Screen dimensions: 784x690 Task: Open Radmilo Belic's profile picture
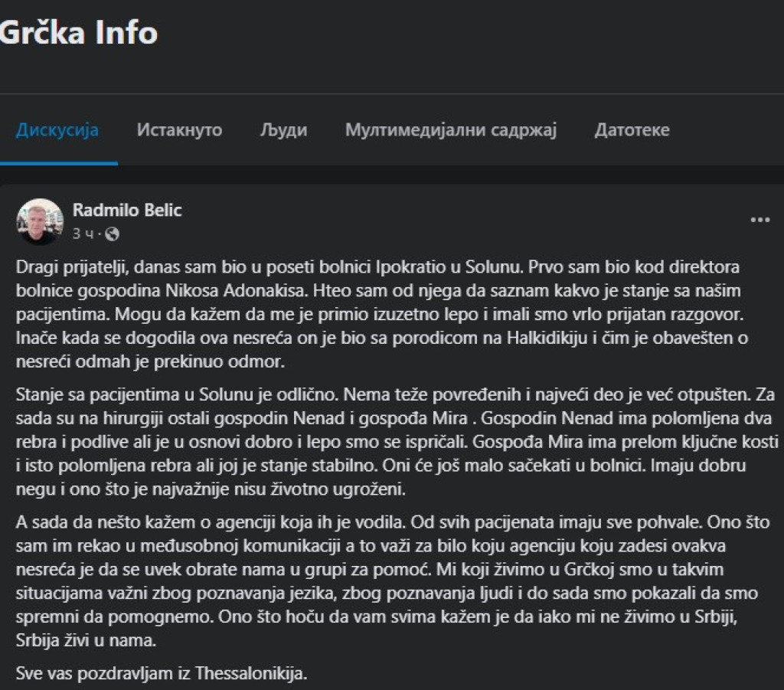click(39, 221)
